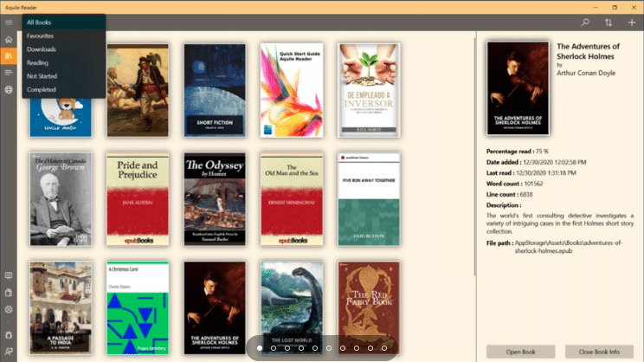Select the first filled page indicator dot
This screenshot has width=644, height=362.
pyautogui.click(x=259, y=348)
